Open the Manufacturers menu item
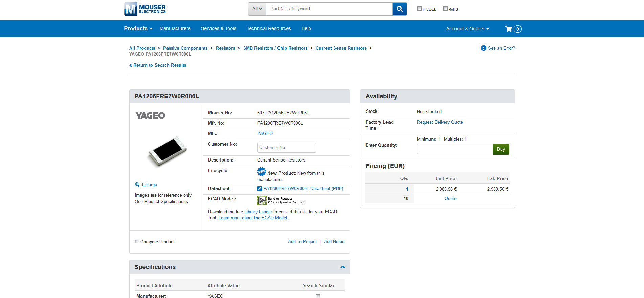This screenshot has height=298, width=644. 175,29
